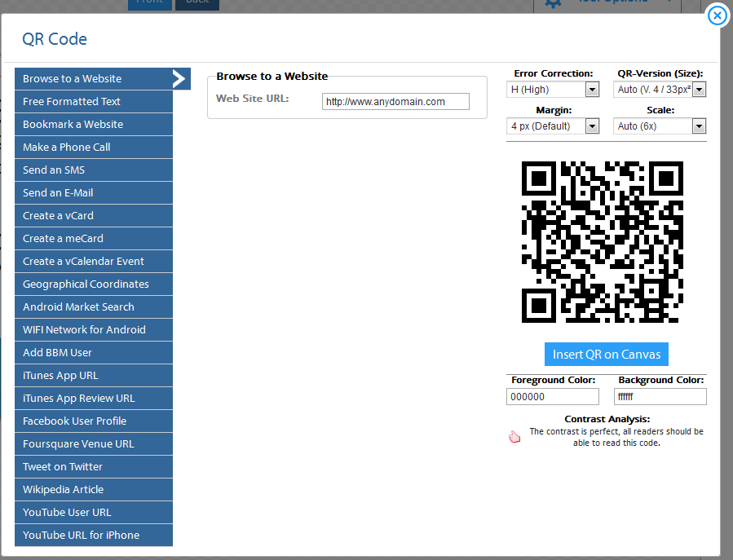Open the QR-Version size dropdown
Viewport: 733px width, 560px height.
tap(660, 90)
